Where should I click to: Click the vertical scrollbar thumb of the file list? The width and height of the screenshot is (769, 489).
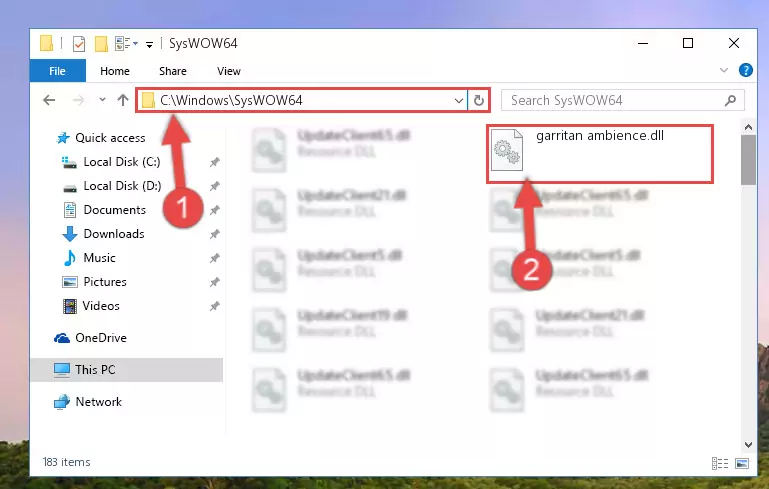(748, 160)
